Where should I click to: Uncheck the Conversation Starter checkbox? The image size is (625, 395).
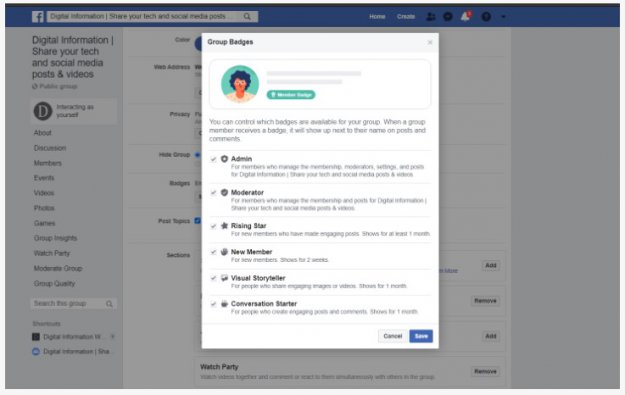click(x=213, y=304)
